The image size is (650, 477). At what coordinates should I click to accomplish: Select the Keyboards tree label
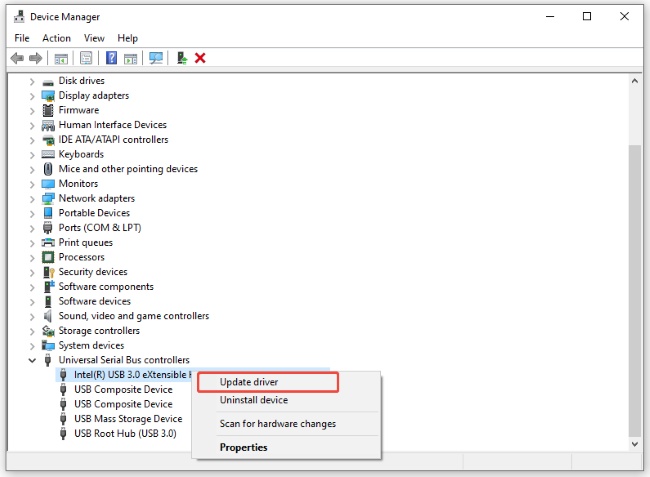click(81, 154)
